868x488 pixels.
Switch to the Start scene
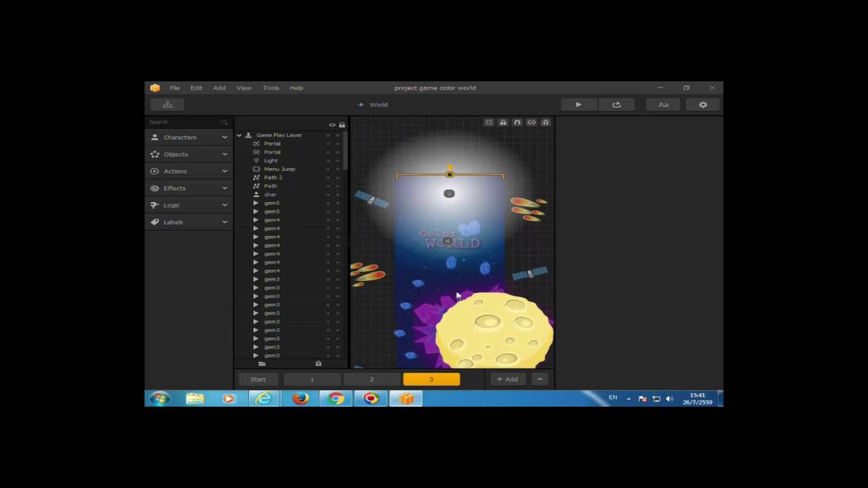pos(258,379)
